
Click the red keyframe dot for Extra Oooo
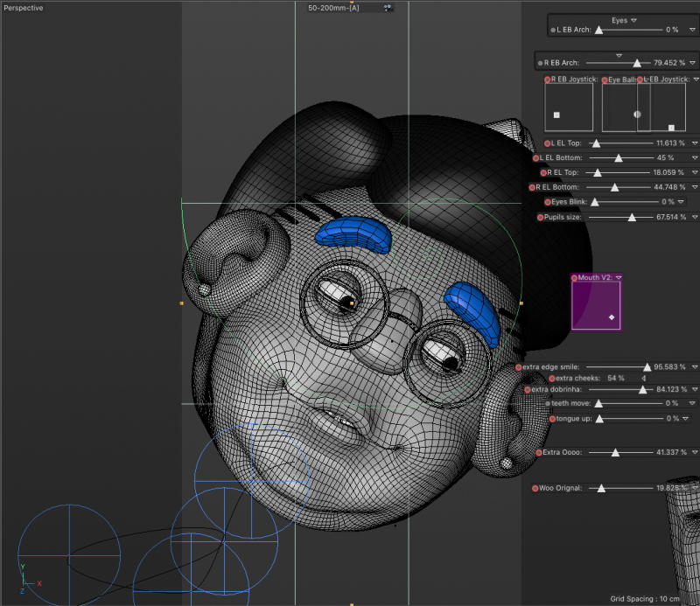coord(538,453)
